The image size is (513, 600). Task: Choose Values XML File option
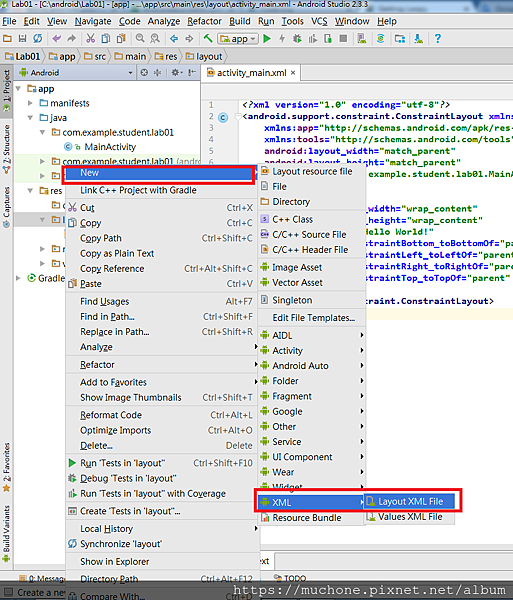click(409, 517)
